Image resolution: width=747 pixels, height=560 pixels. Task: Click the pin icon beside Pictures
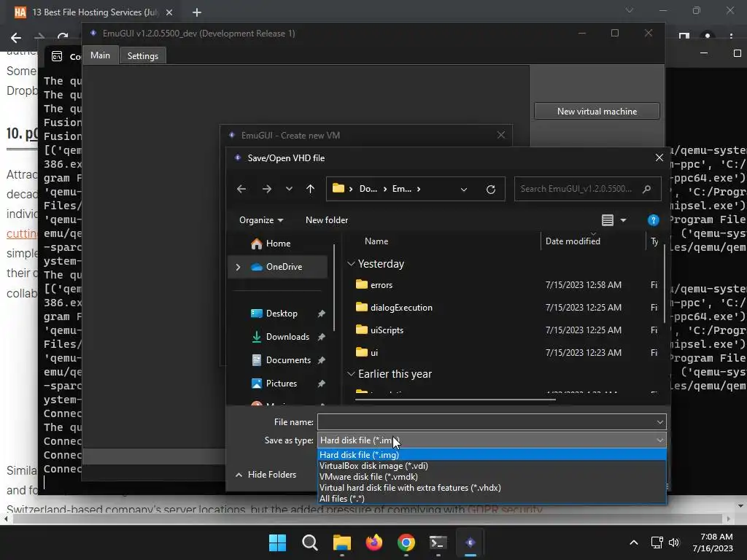[322, 384]
